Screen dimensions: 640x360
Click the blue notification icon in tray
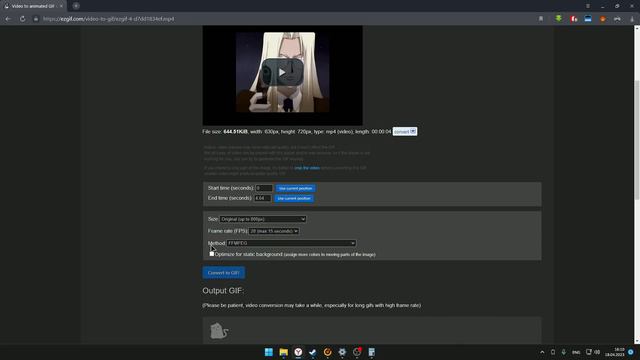[631, 352]
